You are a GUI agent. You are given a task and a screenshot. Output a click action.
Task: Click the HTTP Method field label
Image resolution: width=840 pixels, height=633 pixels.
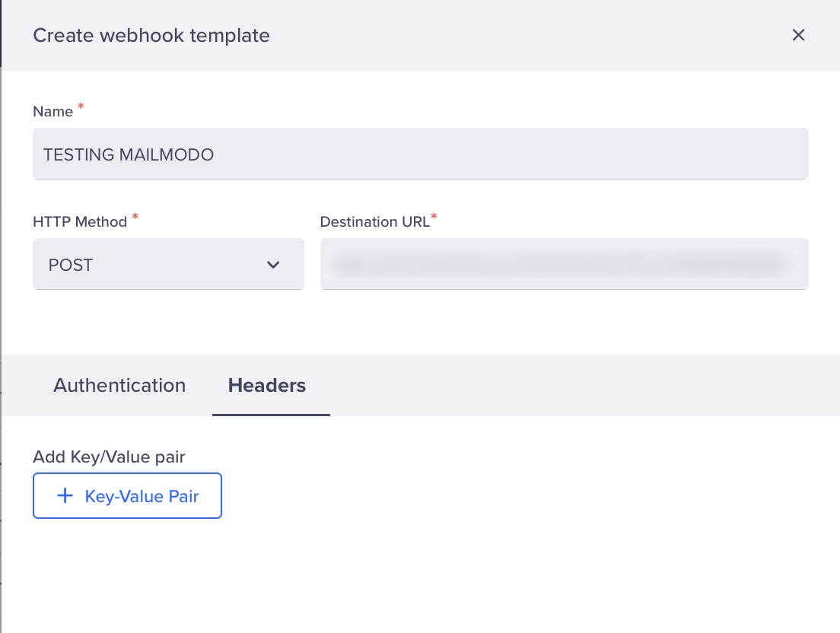77,221
